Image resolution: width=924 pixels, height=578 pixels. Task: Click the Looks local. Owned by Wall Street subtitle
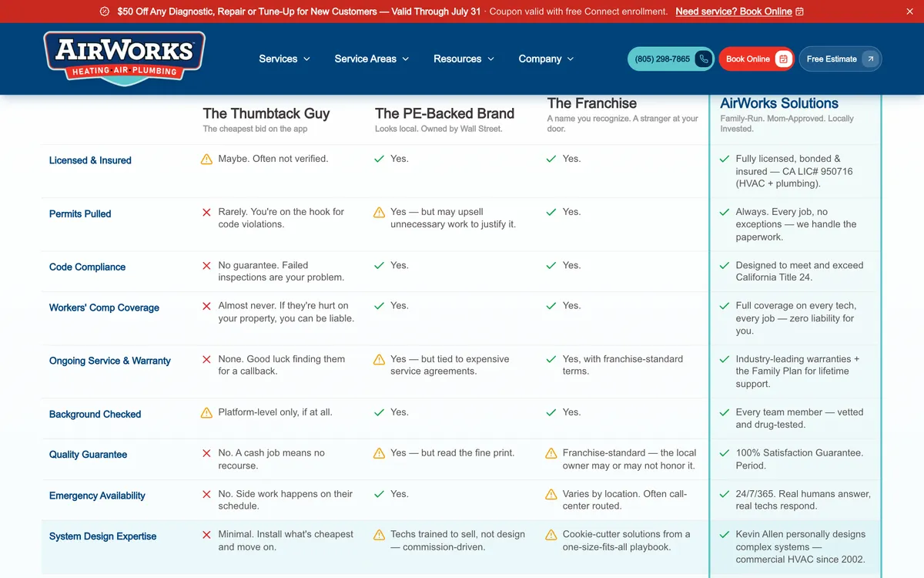click(438, 129)
